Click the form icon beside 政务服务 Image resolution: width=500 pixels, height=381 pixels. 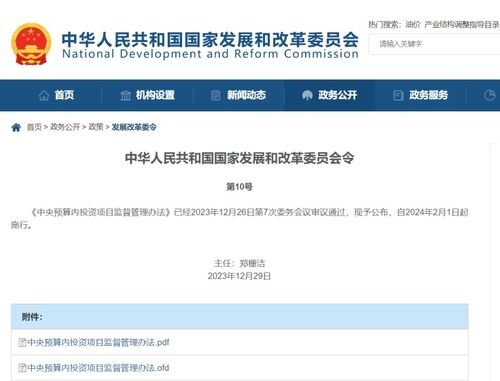pyautogui.click(x=398, y=95)
